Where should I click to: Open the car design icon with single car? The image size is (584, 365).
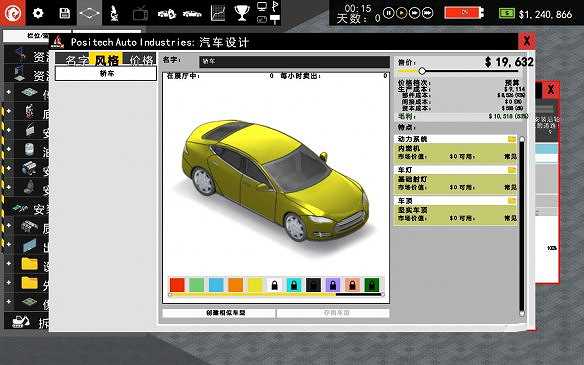(192, 15)
